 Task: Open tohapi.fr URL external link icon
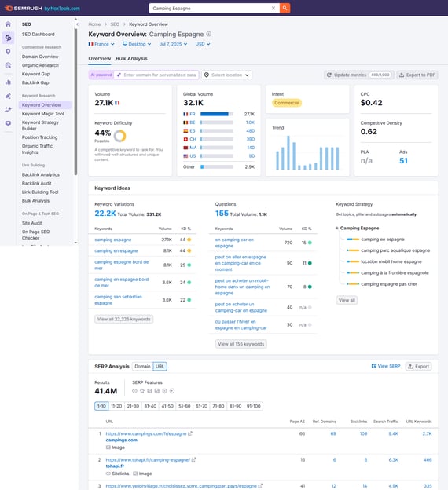tap(193, 459)
